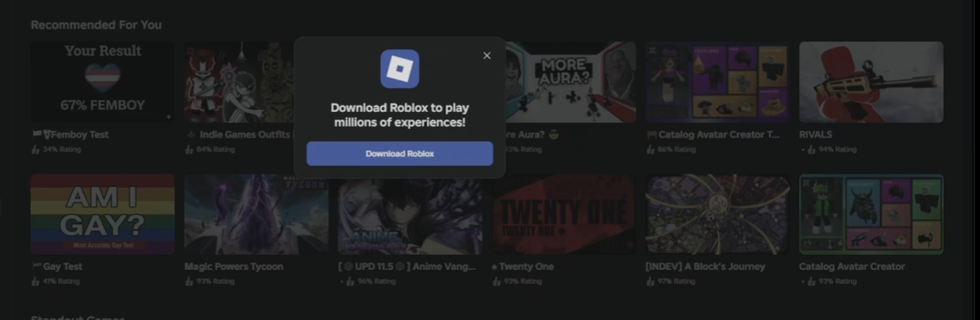The image size is (980, 320).
Task: Click the Download Roblox button
Action: click(x=399, y=153)
